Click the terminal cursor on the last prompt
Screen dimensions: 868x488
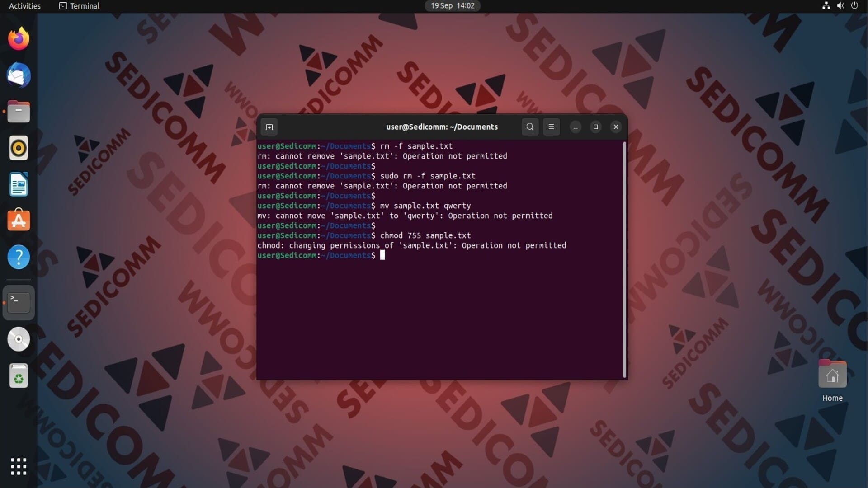point(382,255)
